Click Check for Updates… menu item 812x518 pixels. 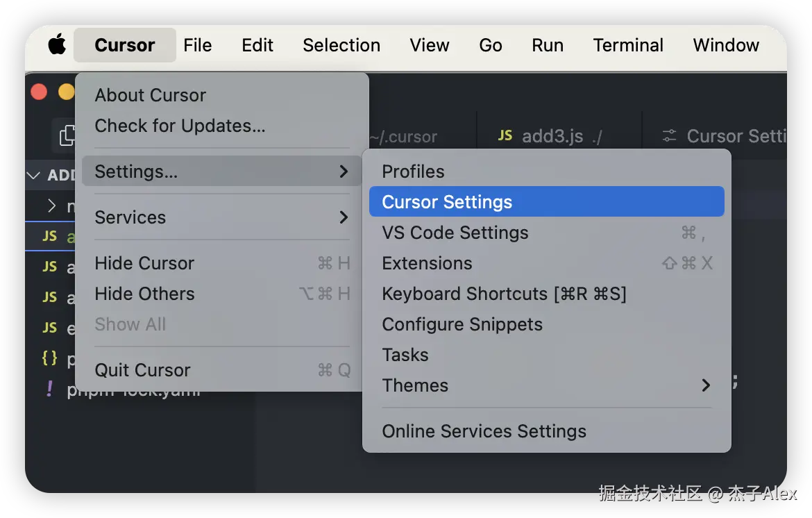point(180,126)
